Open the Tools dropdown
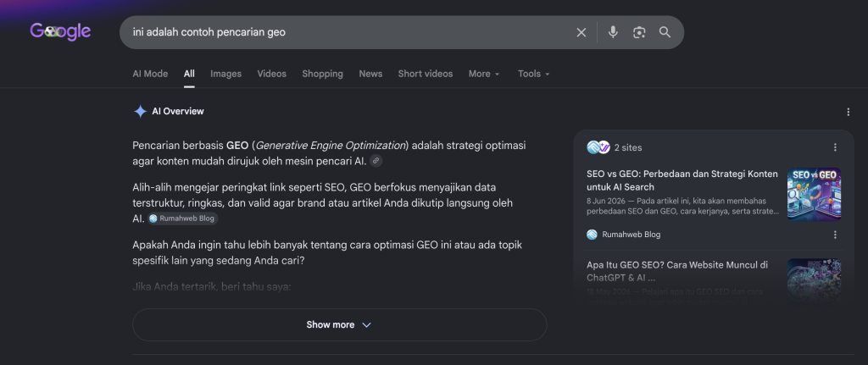Screen dimensions: 868x365 click(534, 74)
